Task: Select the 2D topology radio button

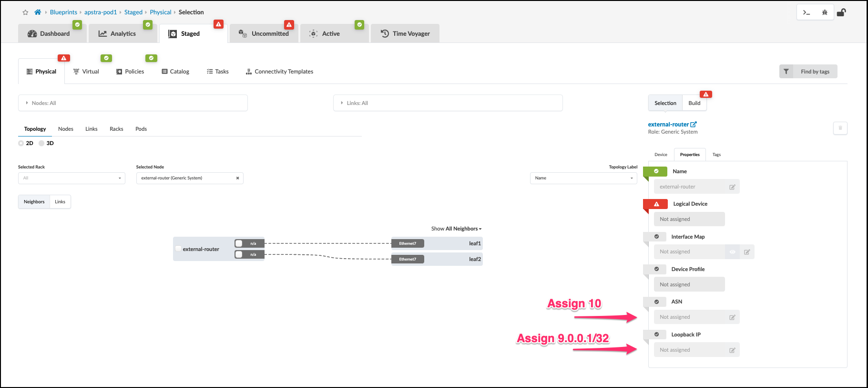Action: pos(21,143)
